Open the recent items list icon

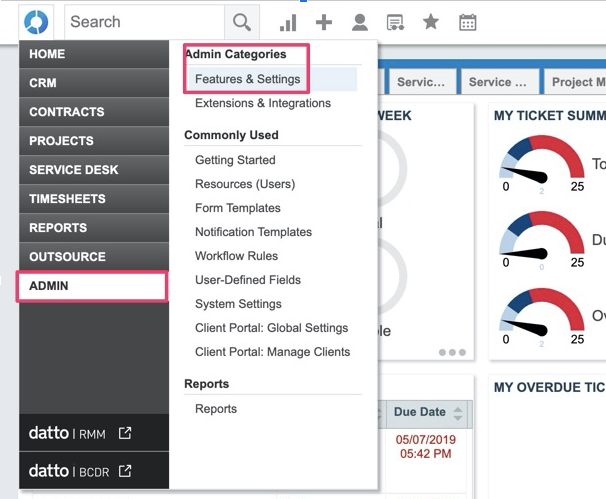[395, 22]
